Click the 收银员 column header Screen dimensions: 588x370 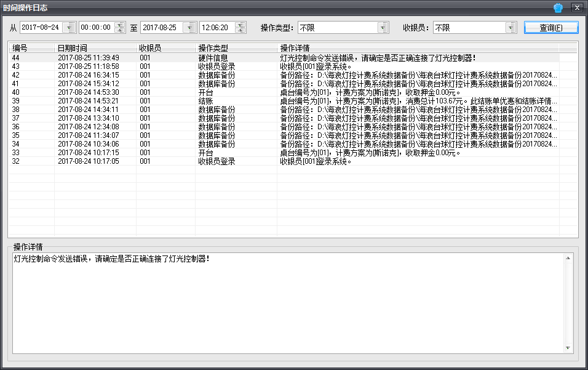165,47
